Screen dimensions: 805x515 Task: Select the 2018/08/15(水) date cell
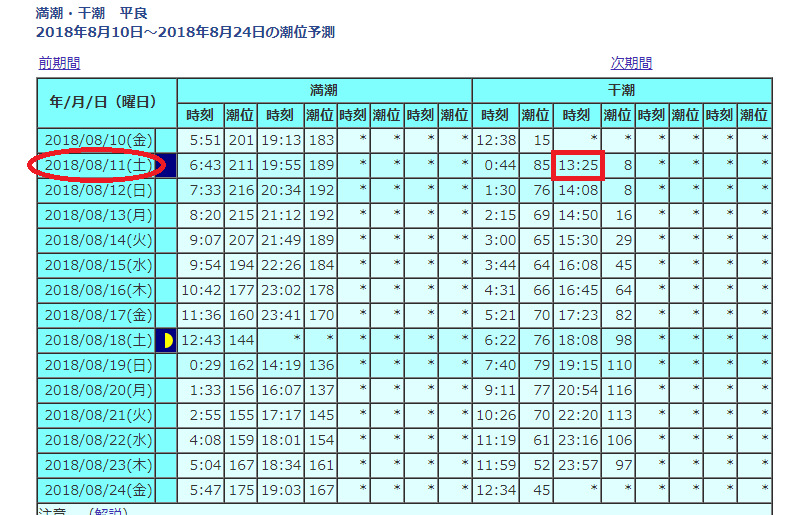point(97,265)
